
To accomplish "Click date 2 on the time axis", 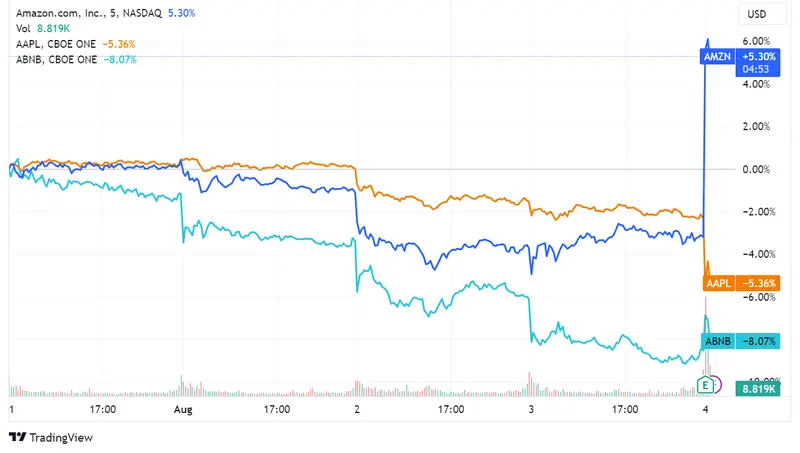I will click(x=357, y=409).
